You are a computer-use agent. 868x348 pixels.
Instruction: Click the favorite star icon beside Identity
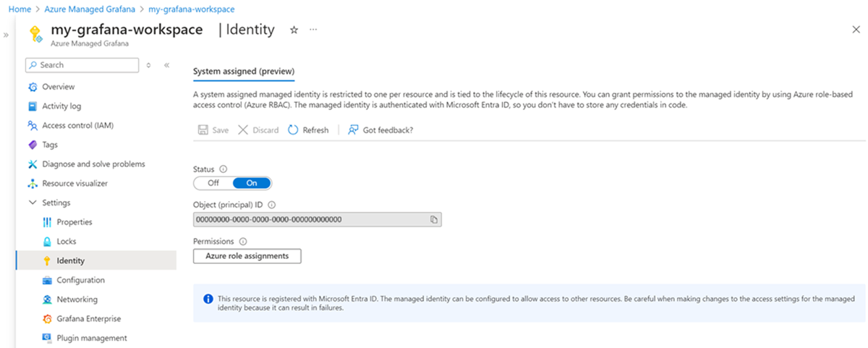(294, 30)
